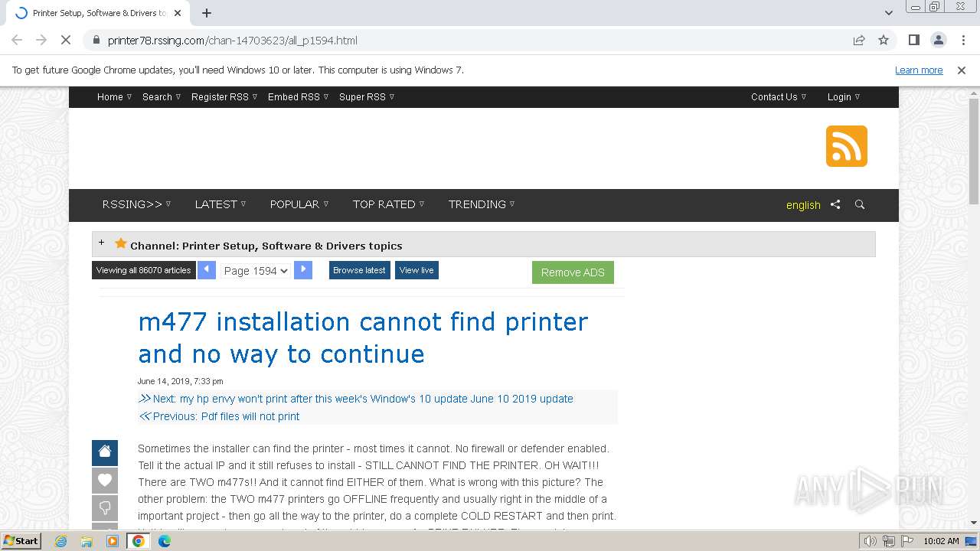Screen dimensions: 980x551
Task: Open tab search chevron
Action: 888,13
